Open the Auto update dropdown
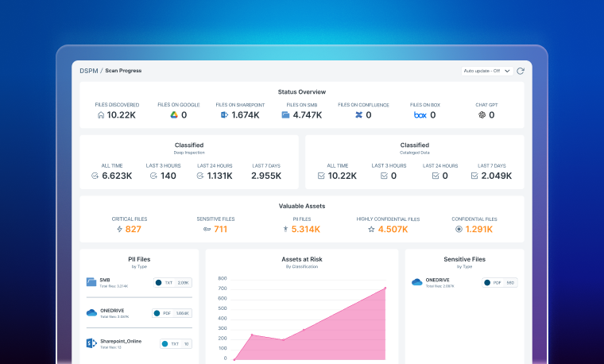604x364 pixels. pos(486,71)
